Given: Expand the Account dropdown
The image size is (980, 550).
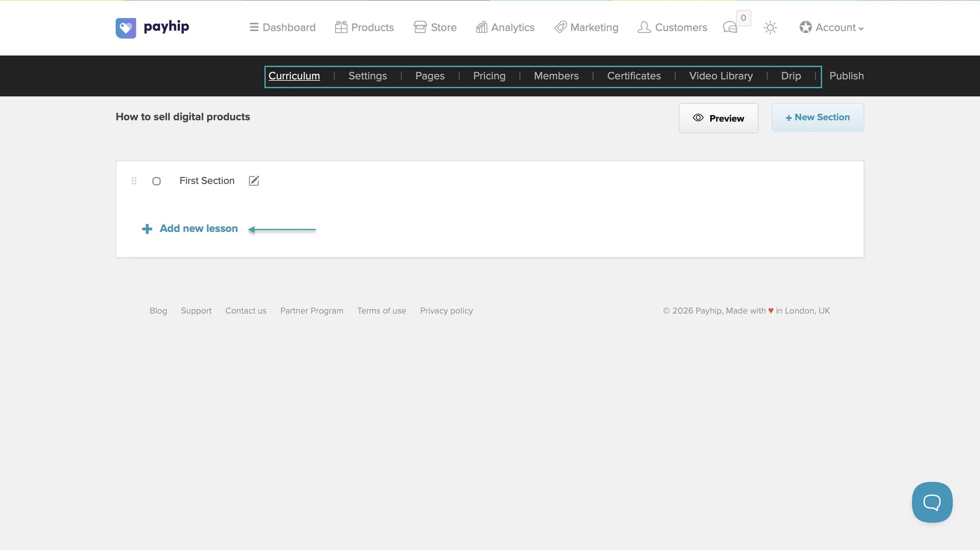Looking at the screenshot, I should pos(831,27).
